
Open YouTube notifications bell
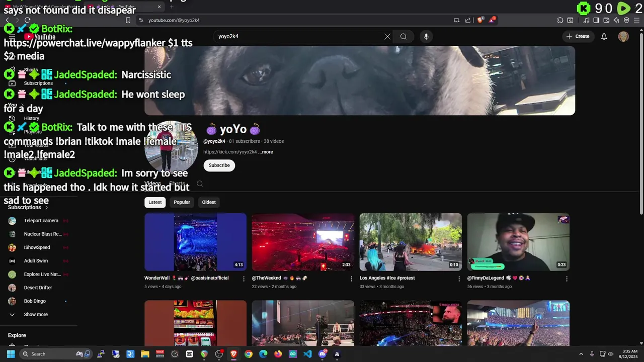(604, 36)
